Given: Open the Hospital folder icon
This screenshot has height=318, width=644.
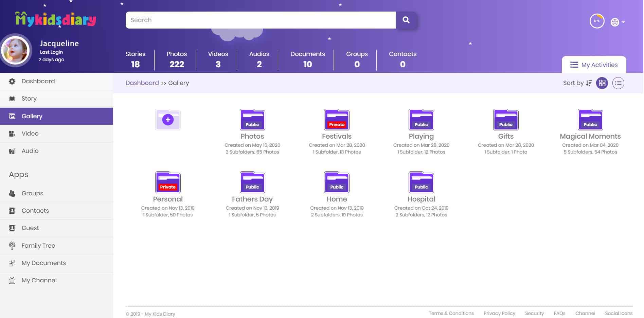Looking at the screenshot, I should pos(421,182).
